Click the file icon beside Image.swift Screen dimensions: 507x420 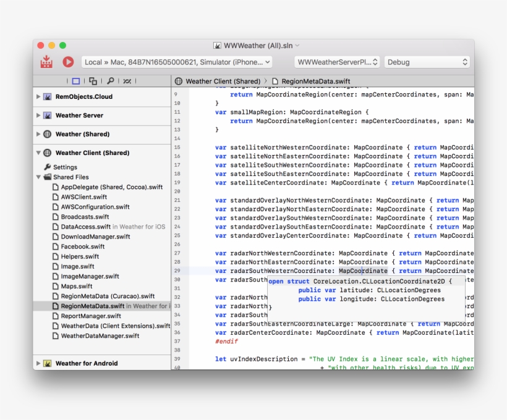[x=56, y=267]
